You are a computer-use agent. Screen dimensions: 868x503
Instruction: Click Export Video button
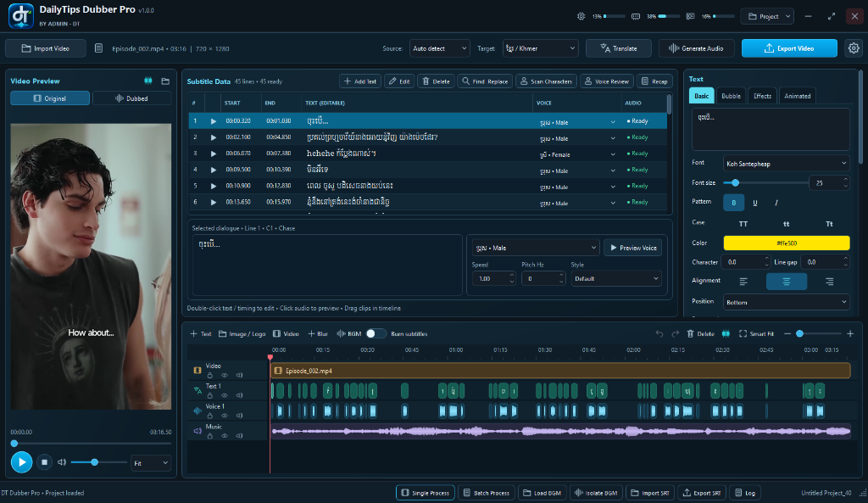point(789,48)
